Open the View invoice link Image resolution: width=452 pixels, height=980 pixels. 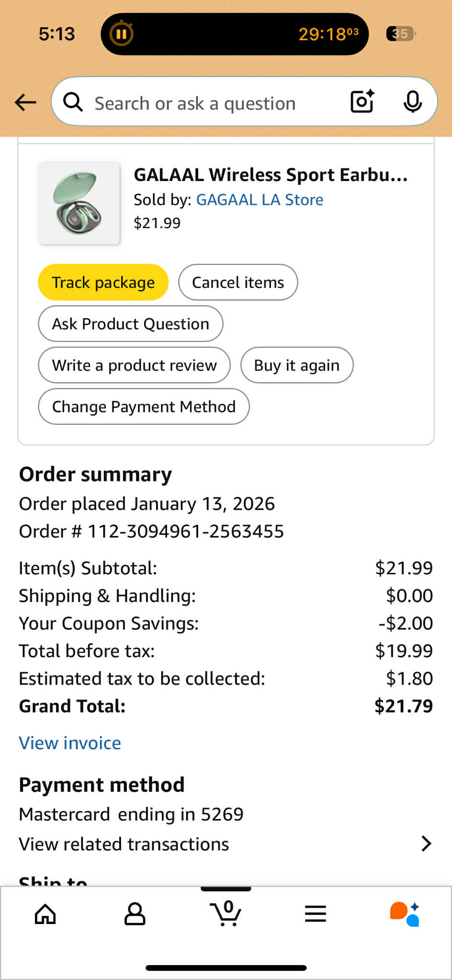pyautogui.click(x=70, y=743)
